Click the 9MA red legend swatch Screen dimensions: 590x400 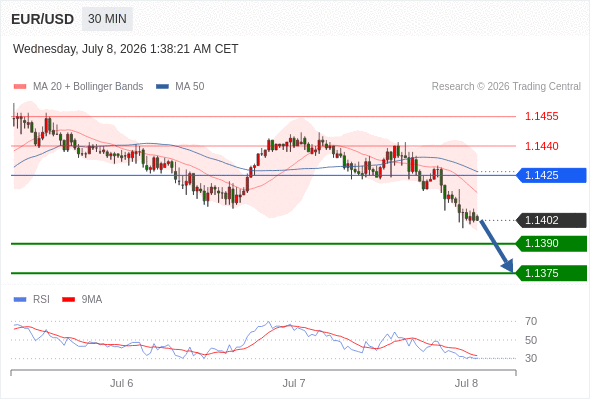point(68,300)
